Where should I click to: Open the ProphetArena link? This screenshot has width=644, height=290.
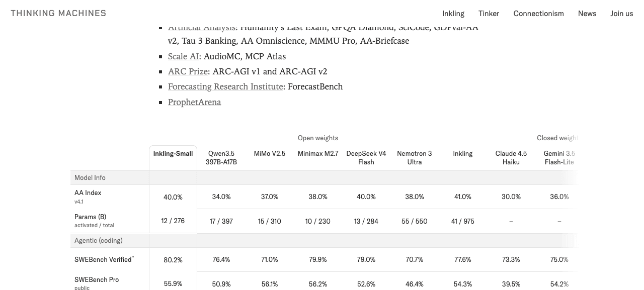pos(195,102)
